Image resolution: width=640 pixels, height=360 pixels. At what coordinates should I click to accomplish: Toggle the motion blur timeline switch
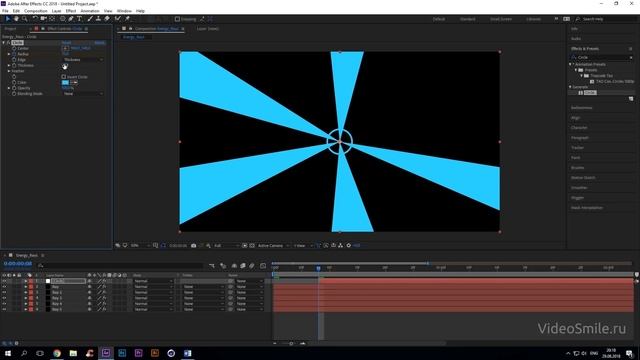[252, 266]
